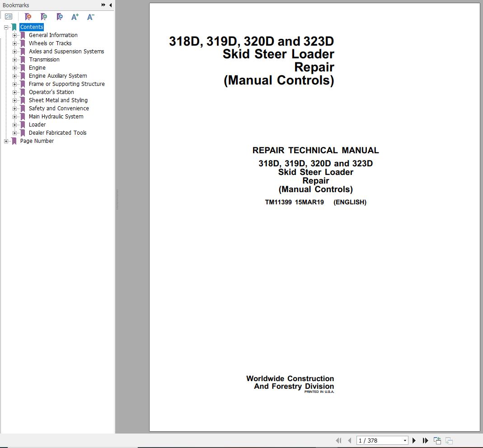
Task: Decrease bookmark font size with A-
Action: [x=90, y=17]
